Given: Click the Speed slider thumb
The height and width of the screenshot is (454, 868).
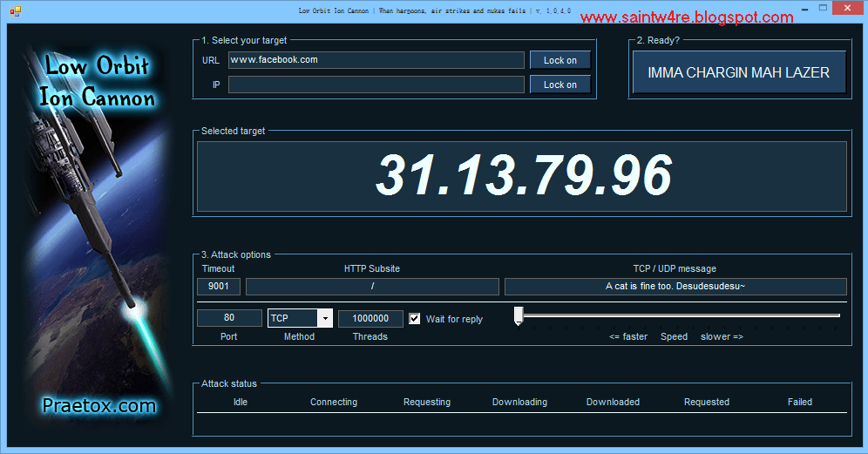Looking at the screenshot, I should click(519, 315).
